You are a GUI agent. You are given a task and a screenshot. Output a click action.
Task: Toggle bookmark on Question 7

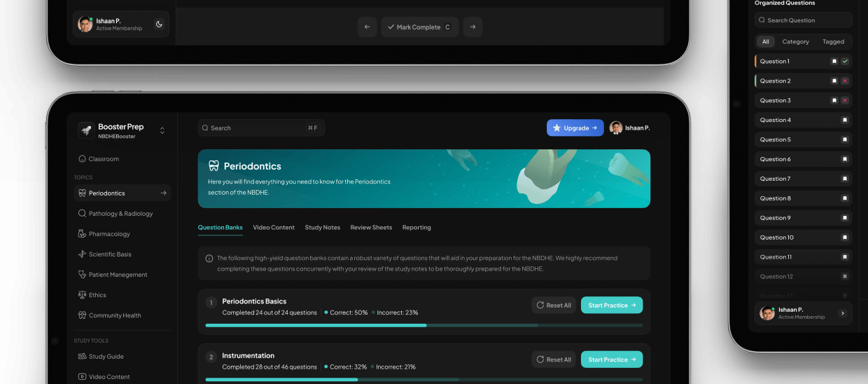(845, 179)
